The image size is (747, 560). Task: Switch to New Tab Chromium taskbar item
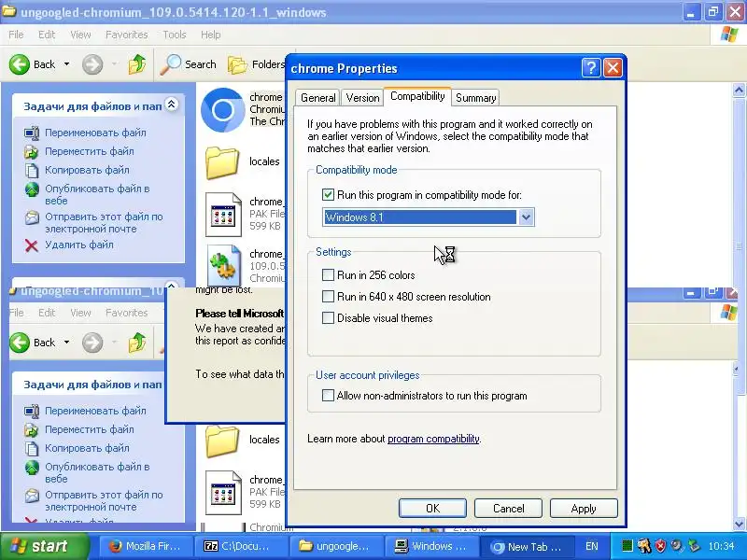click(x=526, y=547)
